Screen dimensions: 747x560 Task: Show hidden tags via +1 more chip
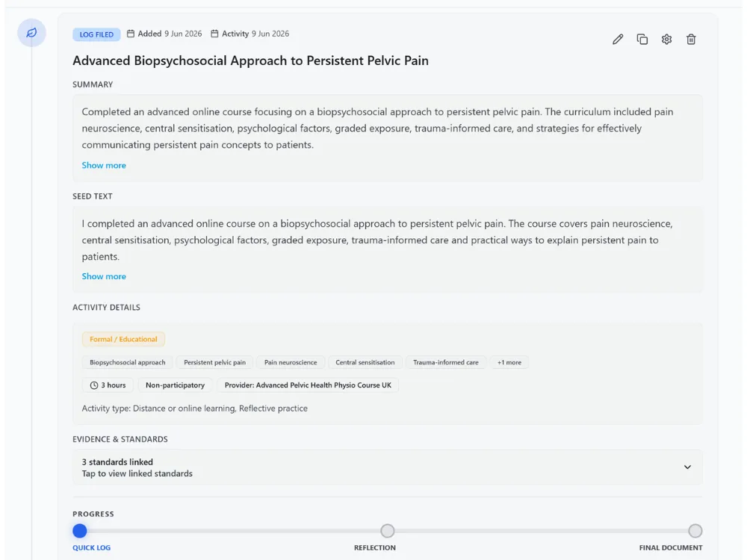[x=509, y=362]
